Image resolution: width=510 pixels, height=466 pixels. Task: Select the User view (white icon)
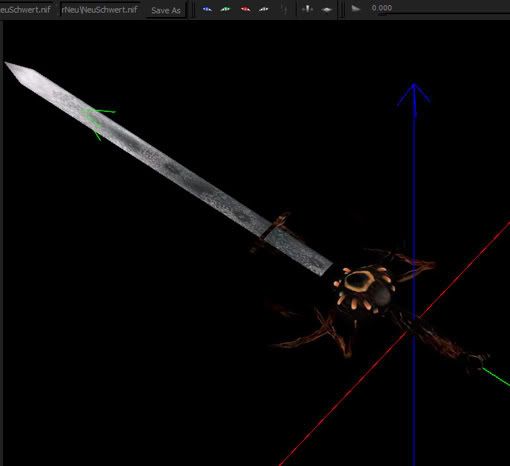point(264,9)
